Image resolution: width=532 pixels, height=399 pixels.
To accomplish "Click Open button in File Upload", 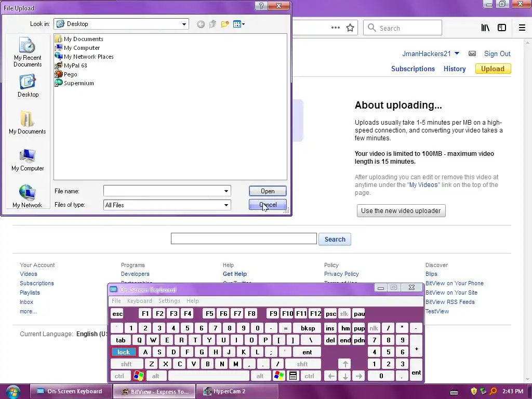I will pyautogui.click(x=268, y=191).
